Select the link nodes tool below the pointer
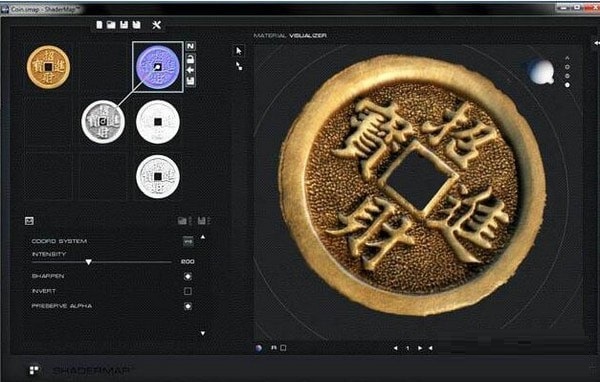Viewport: 600px width, 382px height. tap(239, 66)
